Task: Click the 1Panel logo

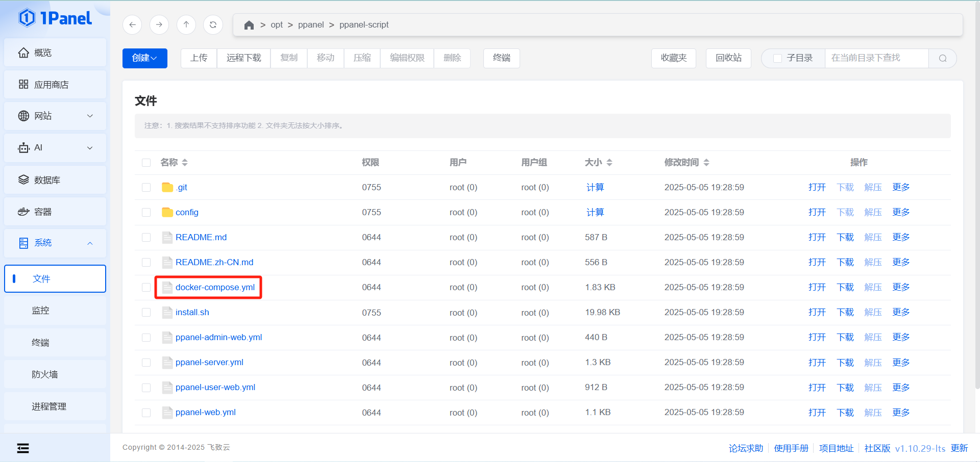Action: [x=55, y=18]
